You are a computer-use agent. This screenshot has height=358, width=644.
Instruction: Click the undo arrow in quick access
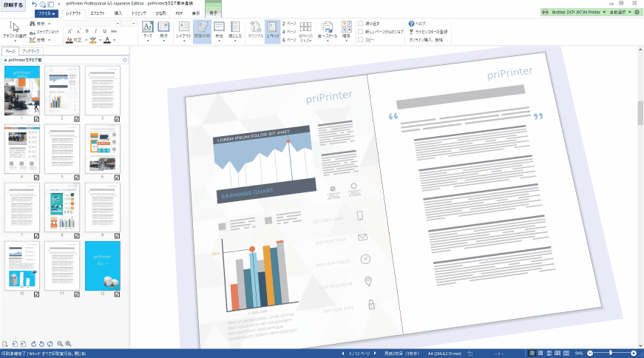click(x=34, y=4)
